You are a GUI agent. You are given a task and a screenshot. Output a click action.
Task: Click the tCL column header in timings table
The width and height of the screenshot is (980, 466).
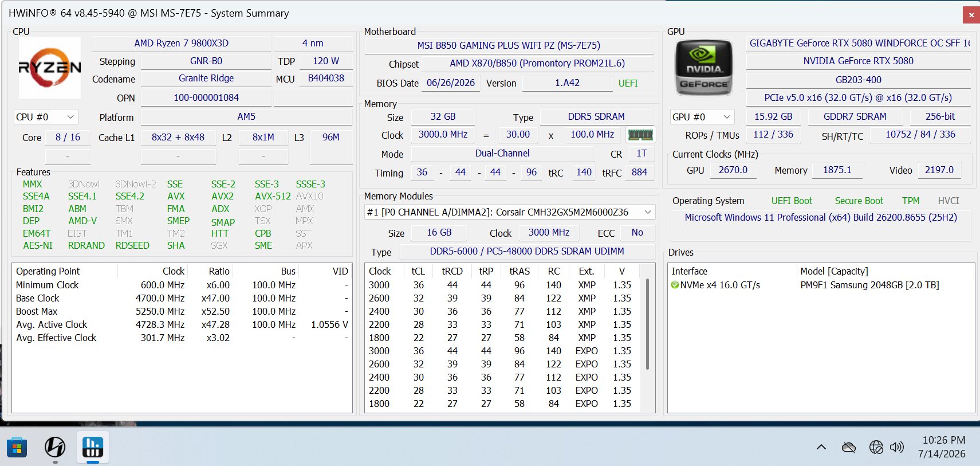[x=419, y=271]
